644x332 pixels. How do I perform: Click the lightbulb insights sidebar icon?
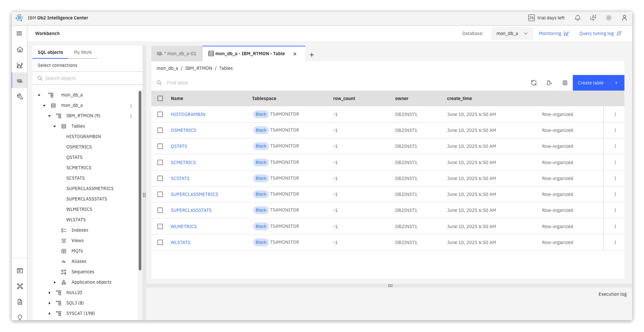coord(20,317)
